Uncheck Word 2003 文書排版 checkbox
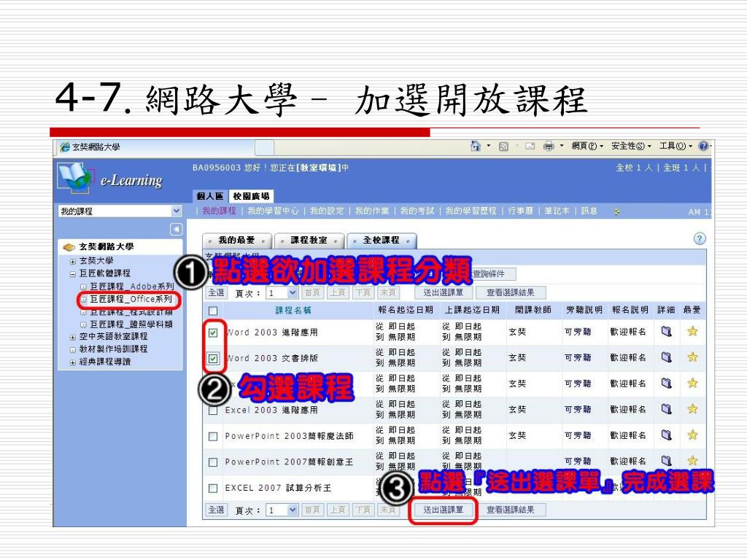The image size is (747, 560). (213, 359)
